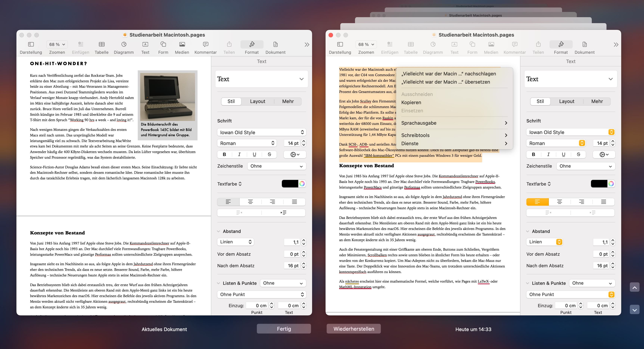Justify text in right version window
Viewport: 644px width, 349px height.
[x=603, y=202]
